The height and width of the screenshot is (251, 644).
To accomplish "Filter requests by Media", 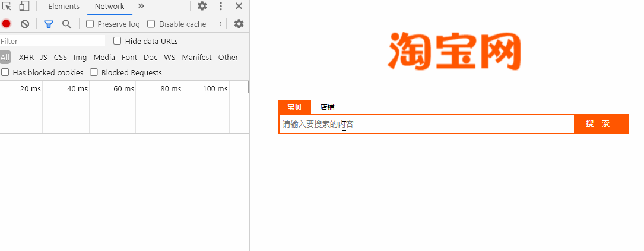I will coord(104,57).
